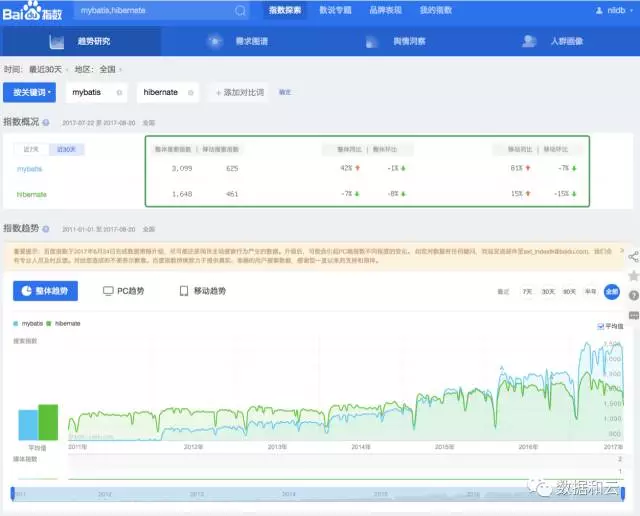640x516 pixels.
Task: Click the 整体趋势 pie icon
Action: (27, 291)
